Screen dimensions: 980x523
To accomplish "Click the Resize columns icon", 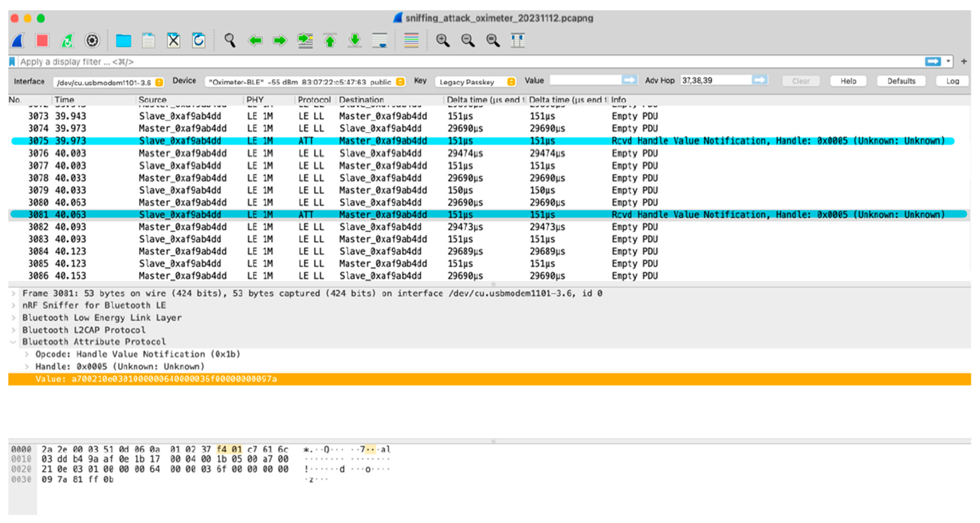I will [x=517, y=40].
